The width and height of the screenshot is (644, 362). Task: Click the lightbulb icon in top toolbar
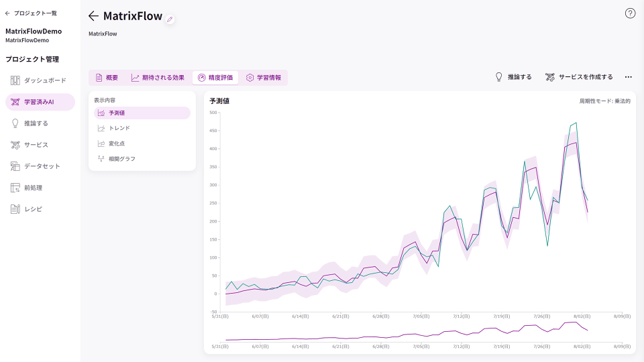pyautogui.click(x=498, y=76)
